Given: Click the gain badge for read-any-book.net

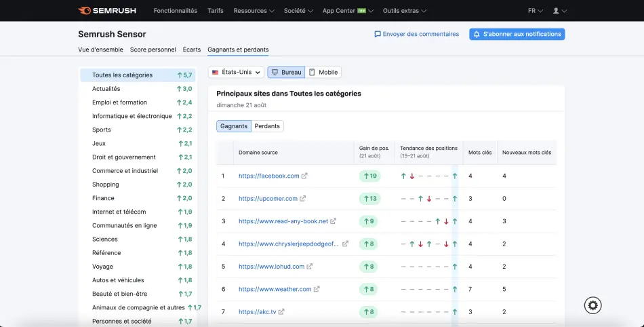Looking at the screenshot, I should [x=369, y=221].
